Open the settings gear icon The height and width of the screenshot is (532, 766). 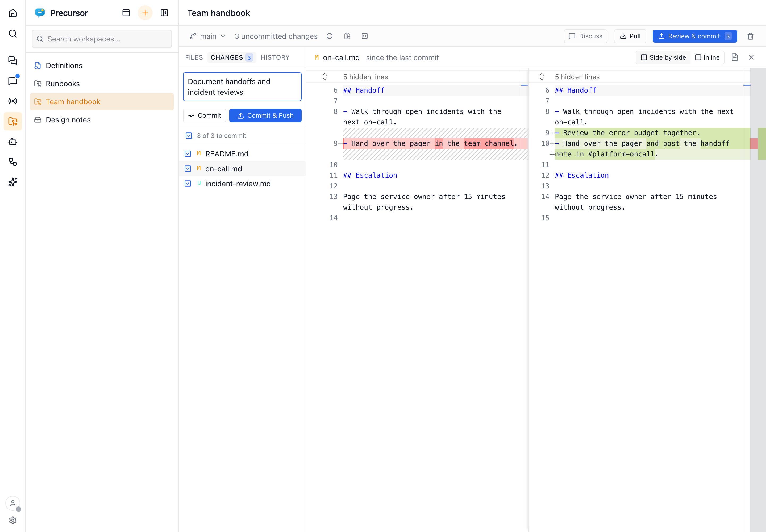click(x=13, y=520)
